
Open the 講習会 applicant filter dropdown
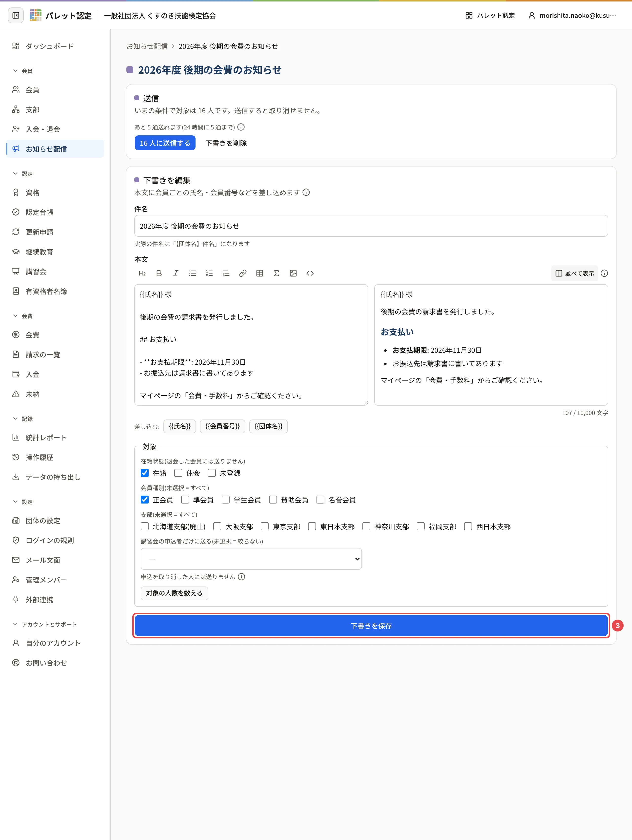pyautogui.click(x=251, y=559)
